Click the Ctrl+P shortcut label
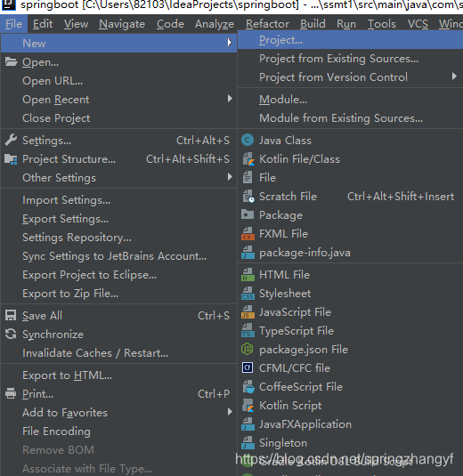 tap(214, 394)
